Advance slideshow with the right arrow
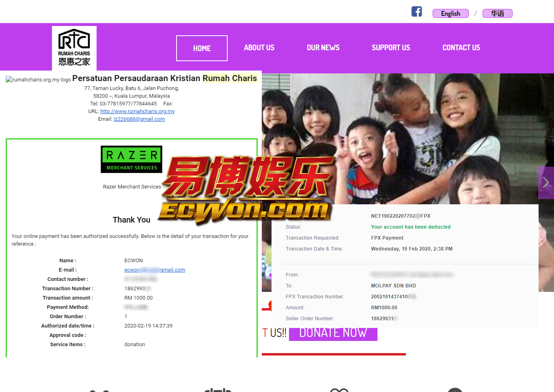 546,183
